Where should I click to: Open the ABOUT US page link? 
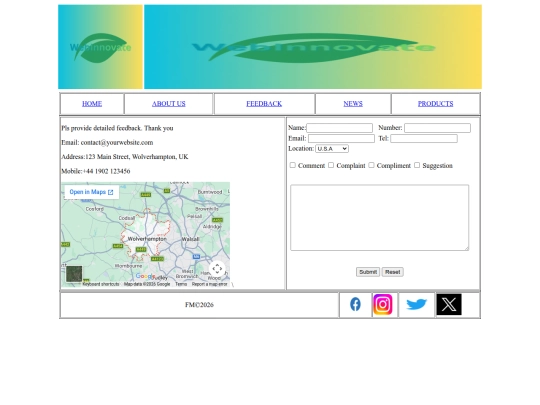(x=169, y=104)
